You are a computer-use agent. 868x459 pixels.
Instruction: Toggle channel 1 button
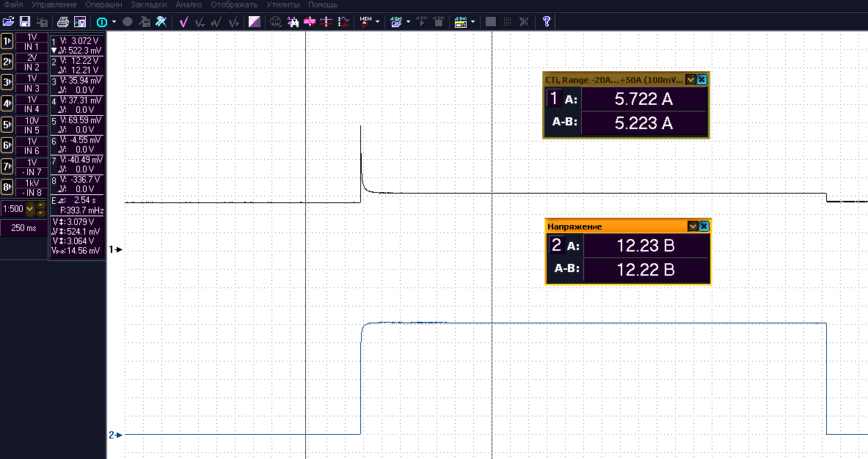(x=7, y=42)
